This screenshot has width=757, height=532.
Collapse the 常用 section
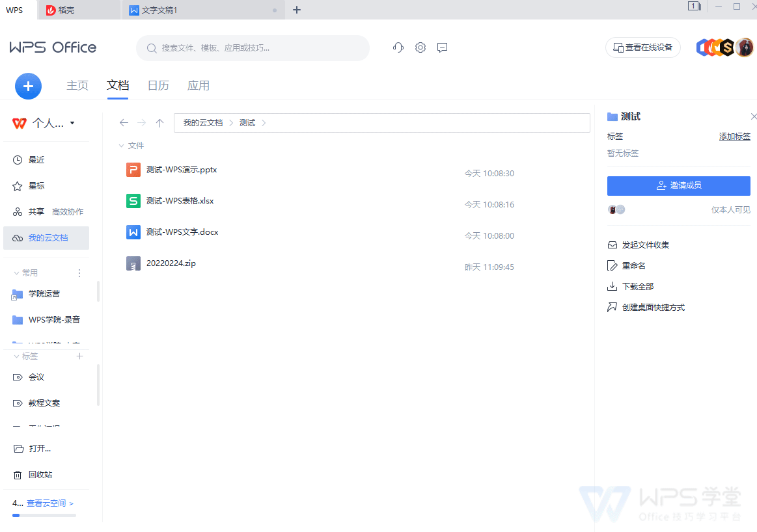16,273
